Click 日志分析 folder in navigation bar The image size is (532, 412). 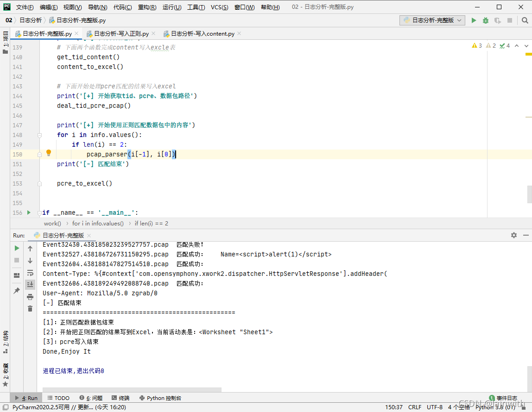click(x=31, y=20)
